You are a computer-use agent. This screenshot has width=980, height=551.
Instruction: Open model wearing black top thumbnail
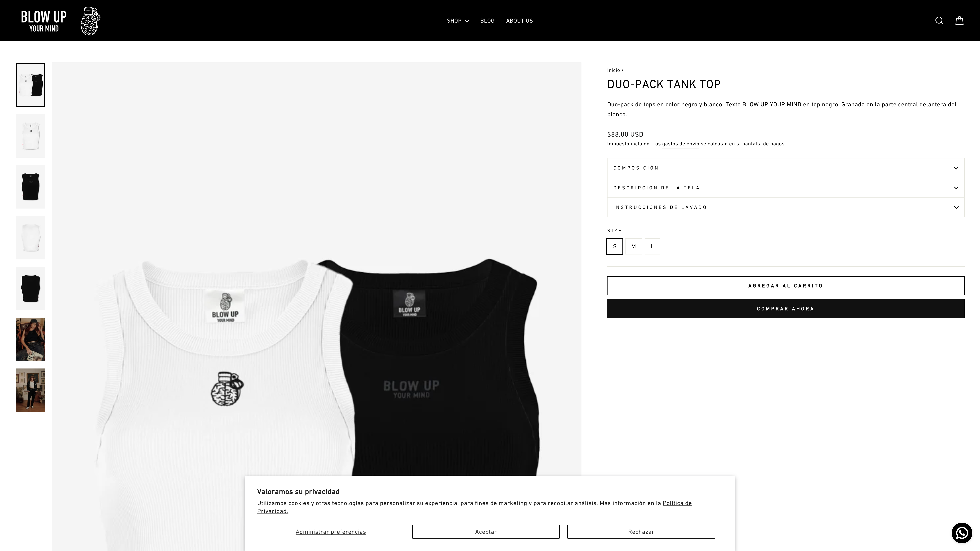pyautogui.click(x=30, y=339)
